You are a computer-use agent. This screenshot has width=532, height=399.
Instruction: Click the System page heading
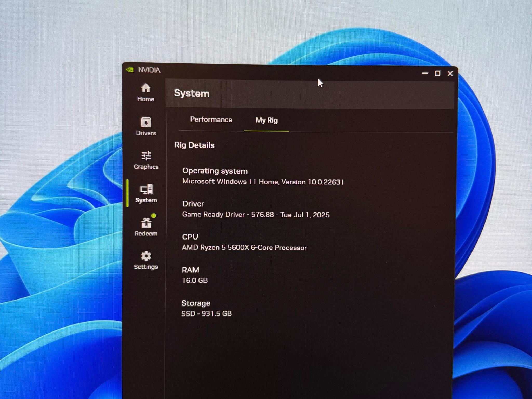point(192,93)
